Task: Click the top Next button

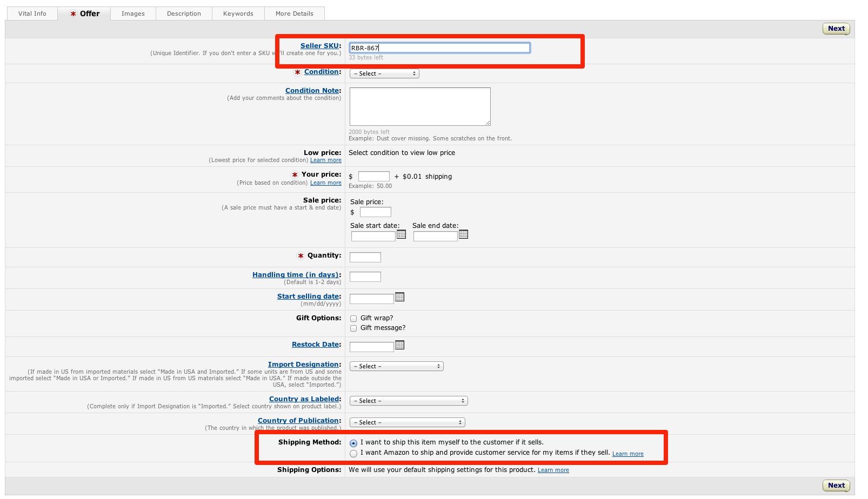Action: [x=836, y=29]
